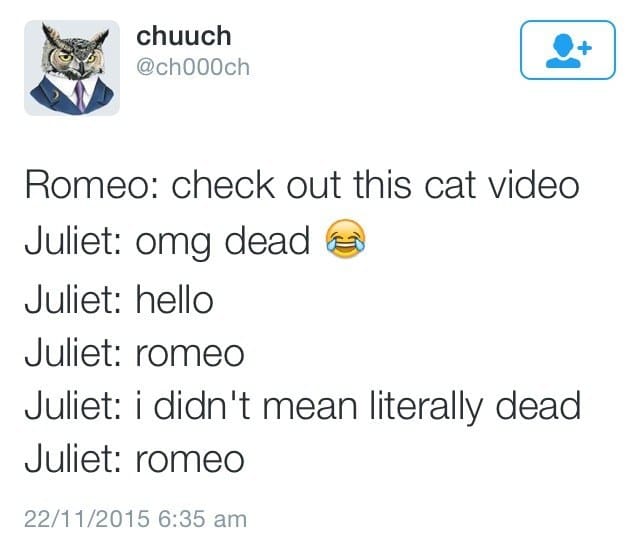The width and height of the screenshot is (640, 545).
Task: Click the first 'Juliet: romeo' line
Action: 135,354
